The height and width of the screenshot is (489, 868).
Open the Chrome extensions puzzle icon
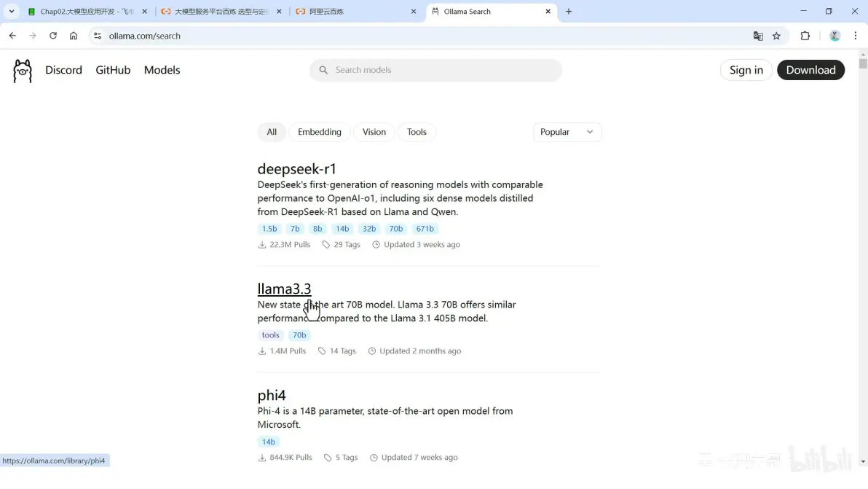(x=805, y=36)
